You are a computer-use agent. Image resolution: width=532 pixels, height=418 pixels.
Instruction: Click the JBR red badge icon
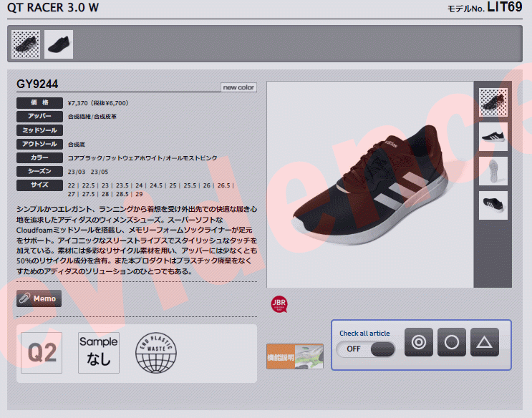(279, 304)
